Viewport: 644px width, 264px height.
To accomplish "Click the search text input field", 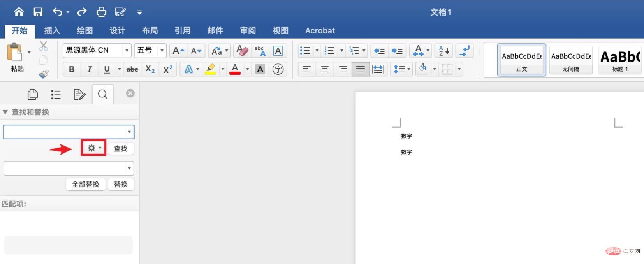I will 64,132.
